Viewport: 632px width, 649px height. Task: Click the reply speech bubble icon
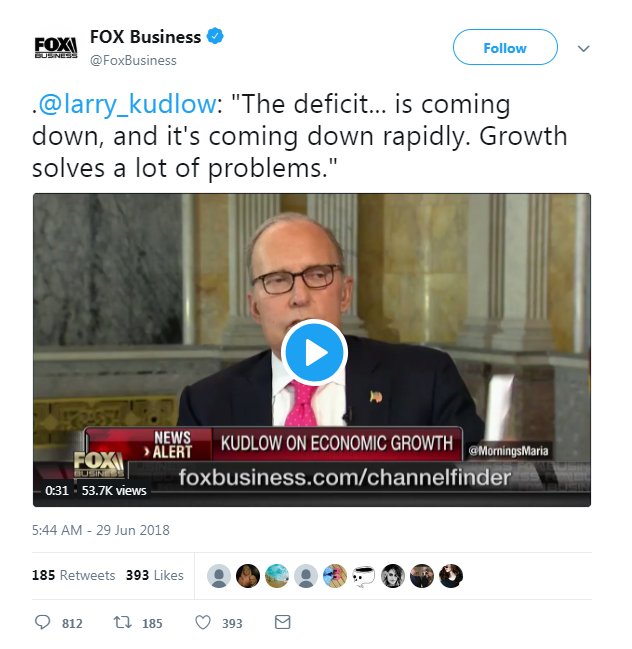click(x=42, y=623)
